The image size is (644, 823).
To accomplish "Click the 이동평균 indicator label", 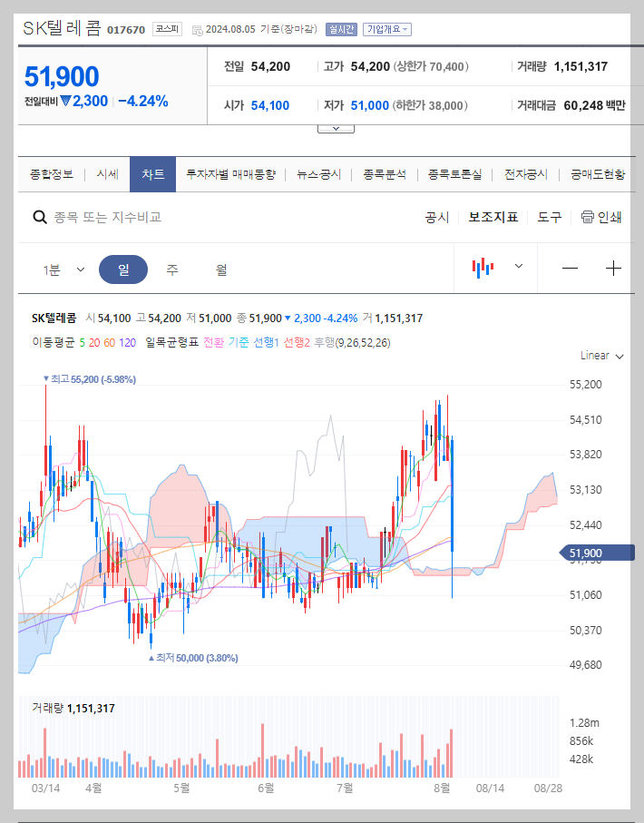I will click(54, 342).
